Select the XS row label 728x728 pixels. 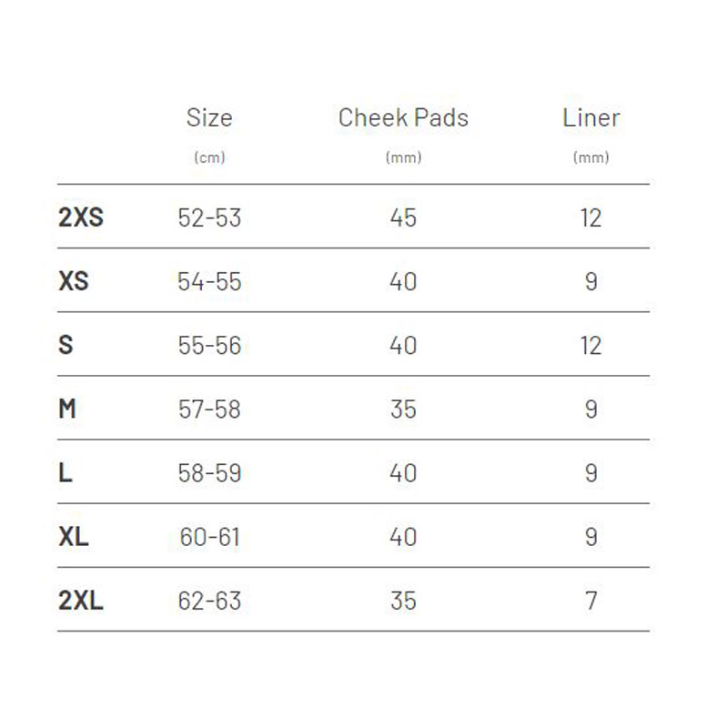[x=74, y=282]
